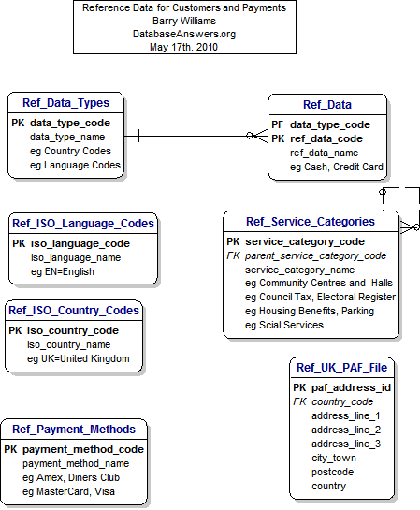Click the 'eg Cash, Credit Card' line

pos(337,167)
